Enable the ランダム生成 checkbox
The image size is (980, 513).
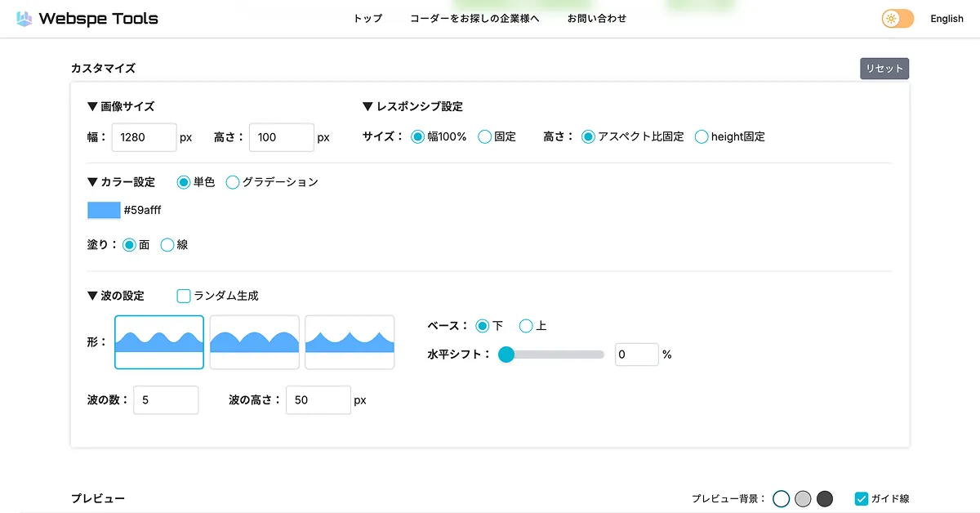184,296
